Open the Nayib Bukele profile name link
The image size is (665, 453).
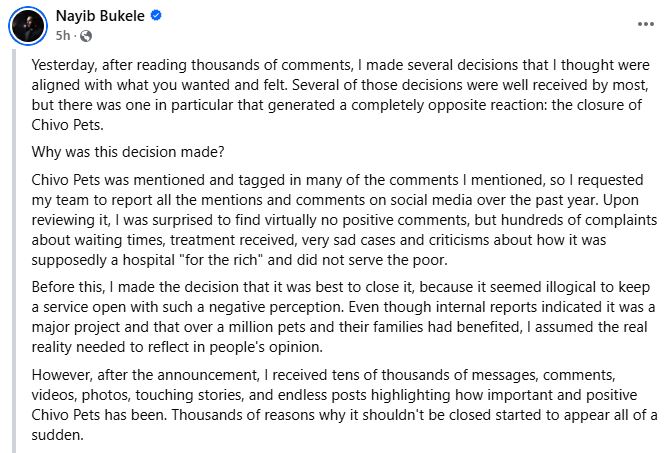(100, 16)
